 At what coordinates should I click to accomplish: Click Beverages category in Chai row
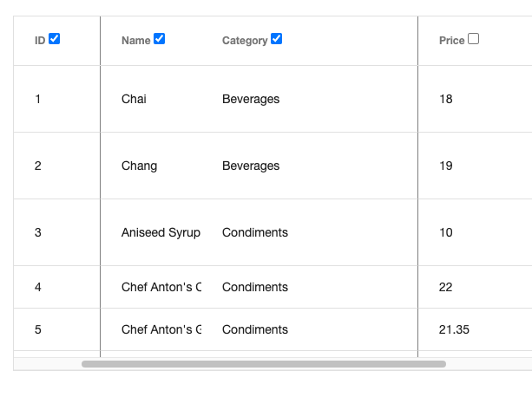tap(251, 99)
